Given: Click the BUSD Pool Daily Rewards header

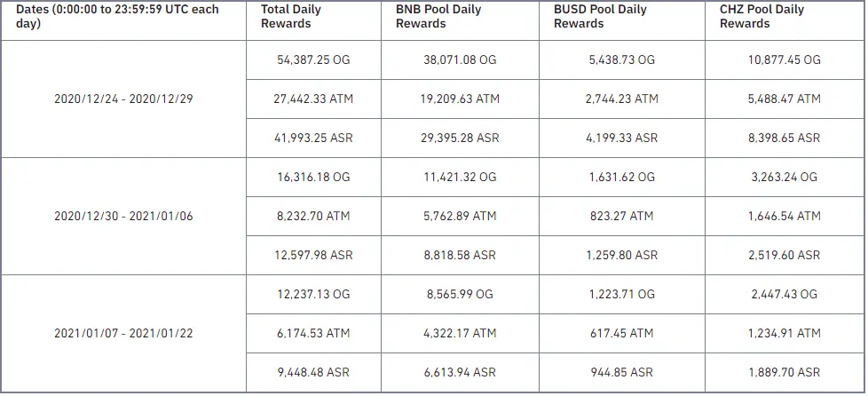Looking at the screenshot, I should [x=622, y=20].
